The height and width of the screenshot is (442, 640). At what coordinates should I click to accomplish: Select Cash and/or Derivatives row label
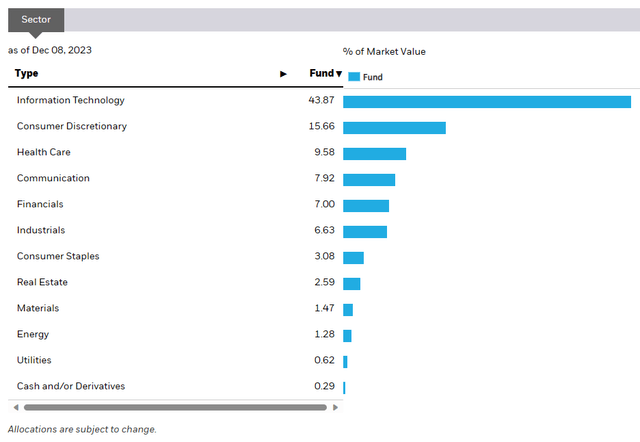pyautogui.click(x=71, y=386)
